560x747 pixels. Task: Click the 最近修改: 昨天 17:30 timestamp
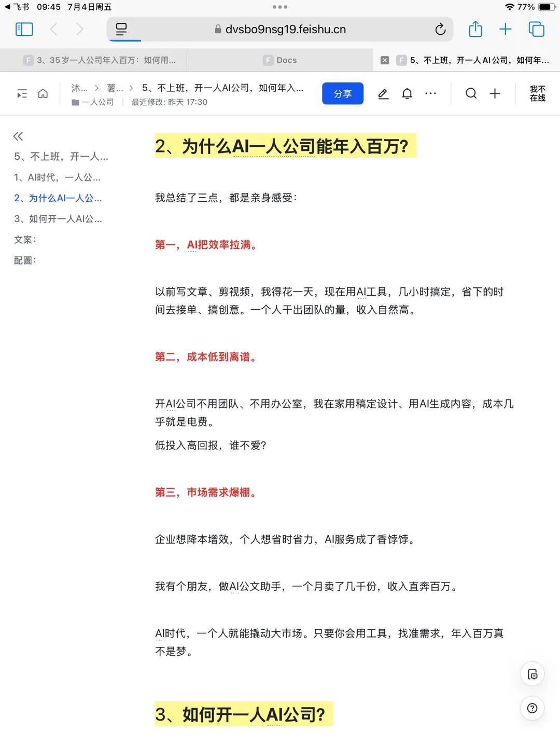[169, 102]
